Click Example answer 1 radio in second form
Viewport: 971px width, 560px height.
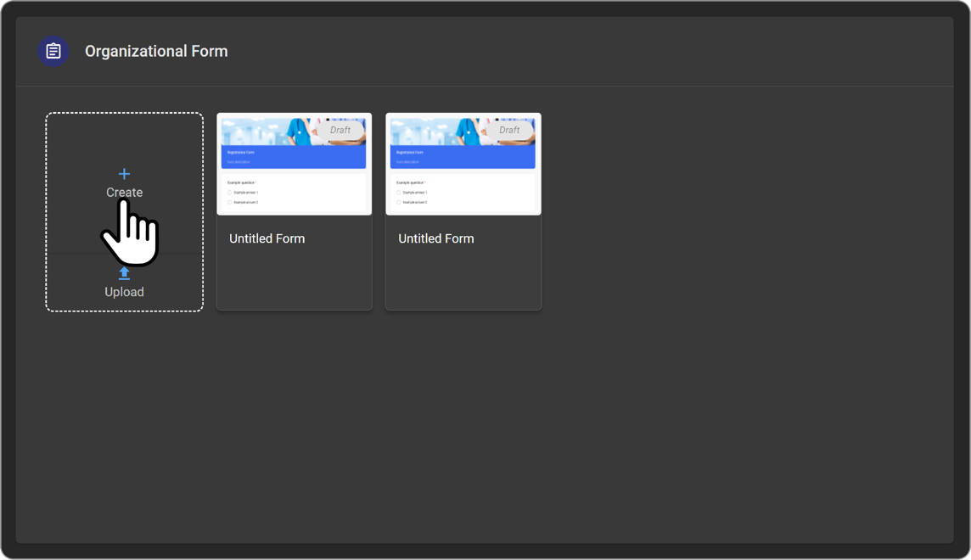point(398,193)
